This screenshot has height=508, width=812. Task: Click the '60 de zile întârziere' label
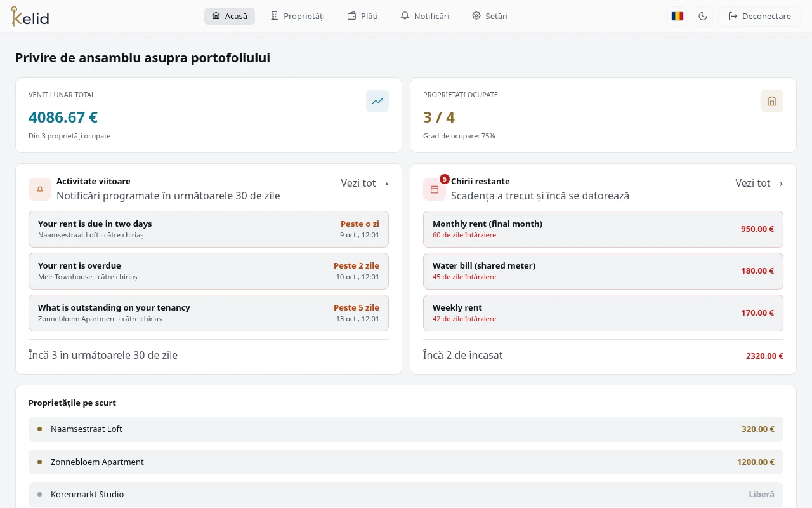[464, 235]
